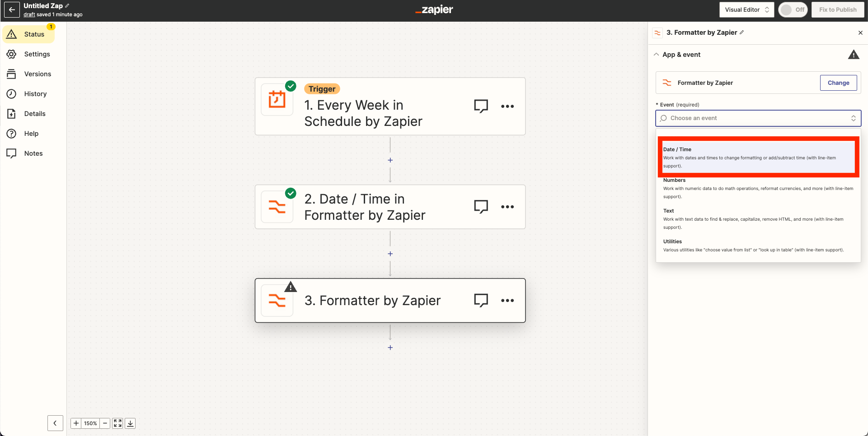The image size is (868, 436).
Task: Open three-dot menu for Date / Time step
Action: pos(507,207)
